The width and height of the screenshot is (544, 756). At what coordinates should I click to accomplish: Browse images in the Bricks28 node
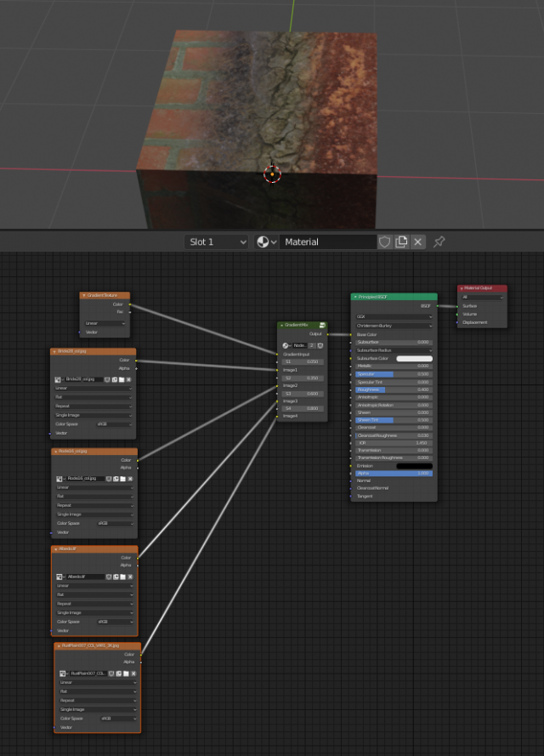click(x=59, y=379)
